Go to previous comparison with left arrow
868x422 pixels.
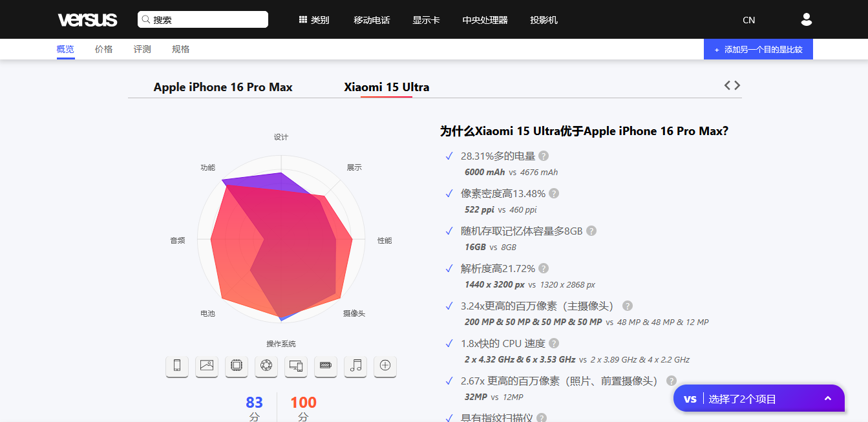click(728, 85)
